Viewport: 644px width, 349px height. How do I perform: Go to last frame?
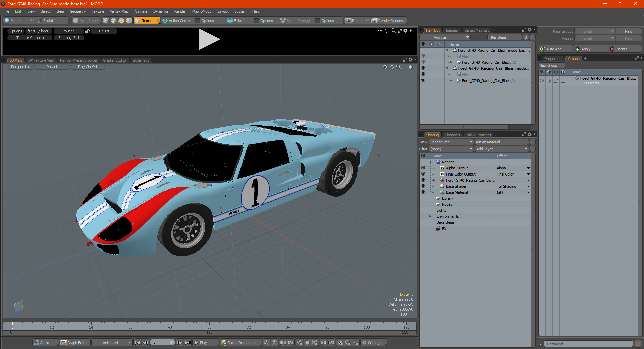pyautogui.click(x=188, y=343)
